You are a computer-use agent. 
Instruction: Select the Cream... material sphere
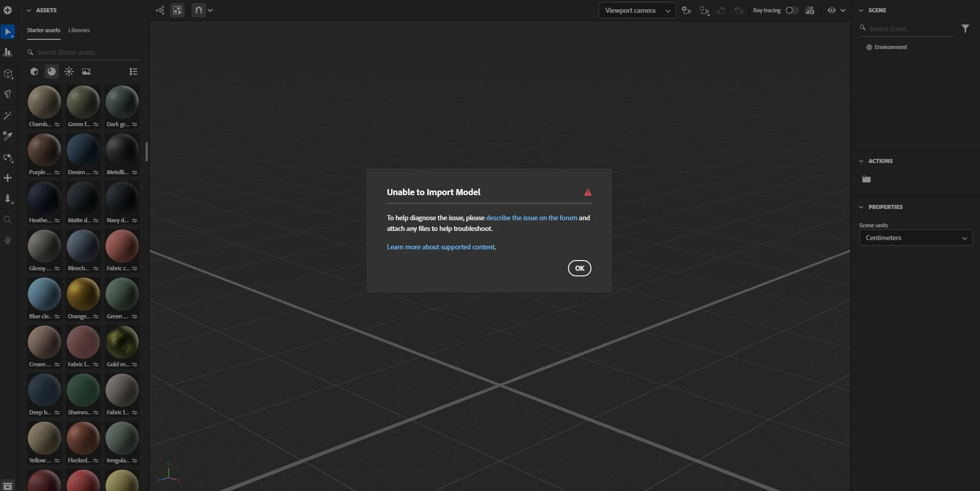44,342
